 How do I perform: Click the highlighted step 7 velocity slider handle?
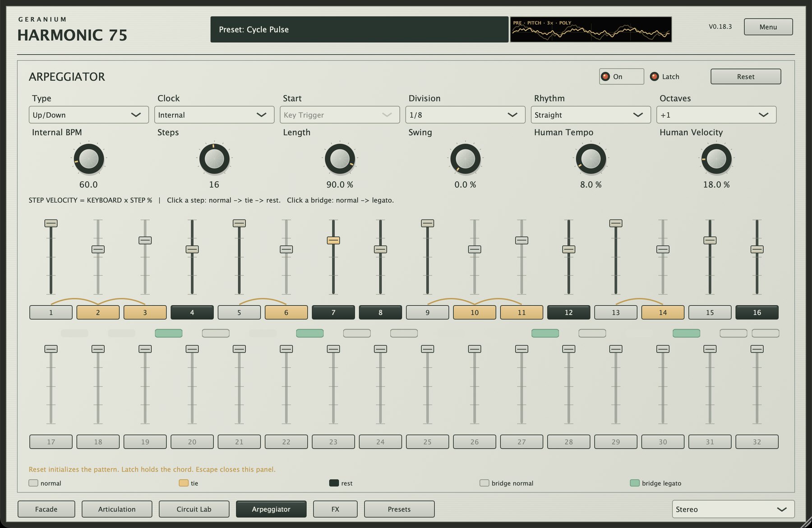point(333,240)
